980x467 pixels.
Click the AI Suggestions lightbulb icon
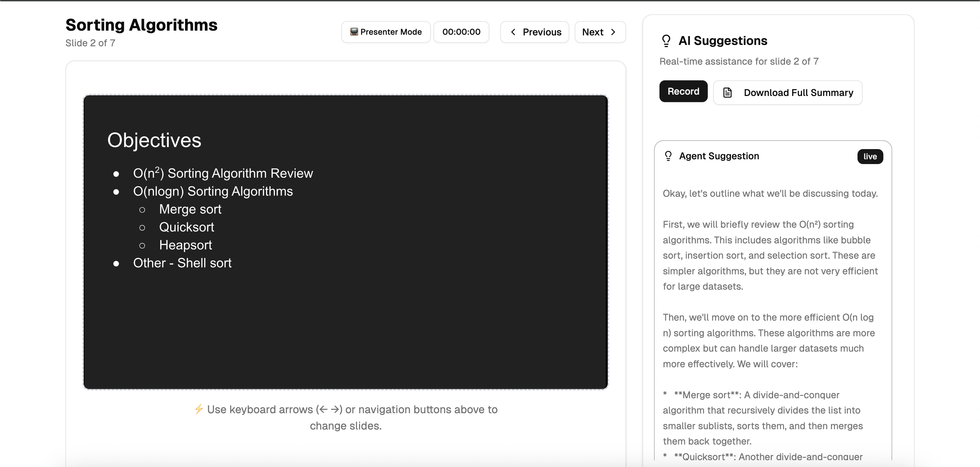point(666,41)
